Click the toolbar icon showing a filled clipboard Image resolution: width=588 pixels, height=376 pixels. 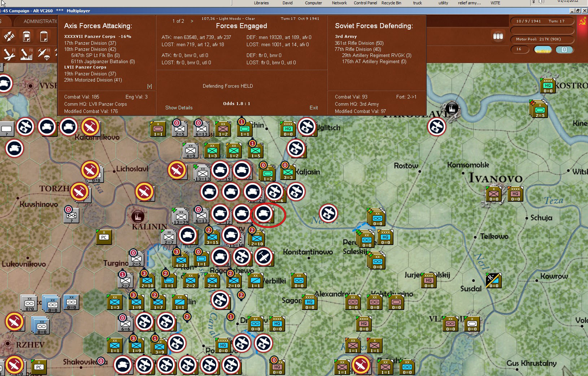pyautogui.click(x=27, y=36)
